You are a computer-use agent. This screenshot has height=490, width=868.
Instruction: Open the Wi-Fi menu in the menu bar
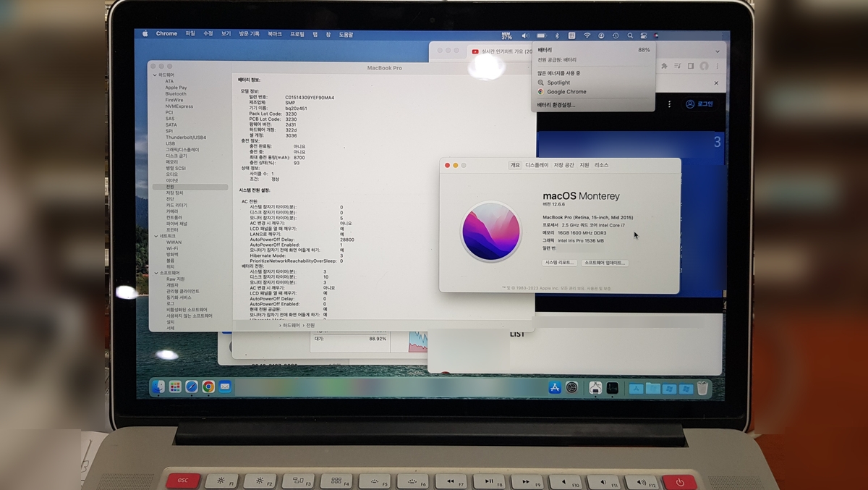tap(587, 35)
